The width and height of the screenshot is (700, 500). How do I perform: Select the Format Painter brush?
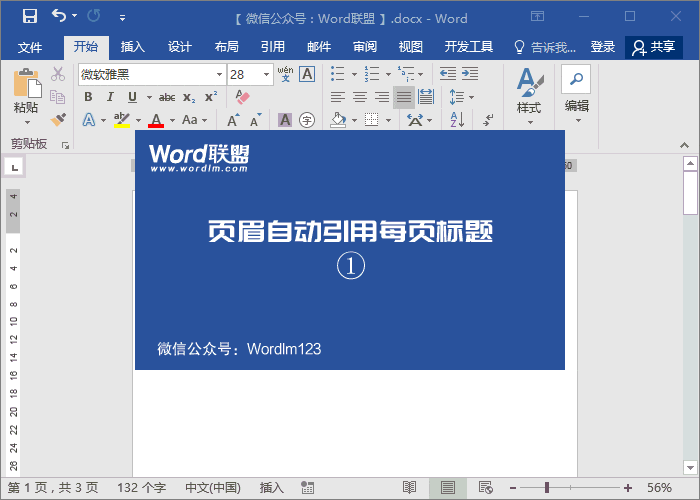[x=58, y=120]
